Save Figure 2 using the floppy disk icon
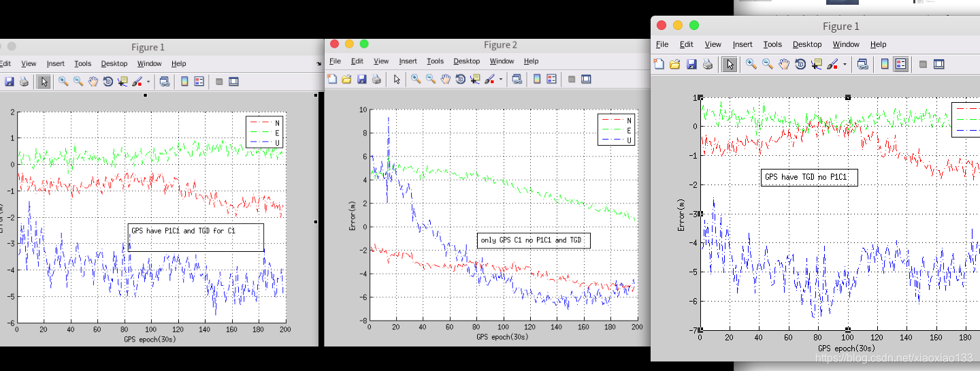980x371 pixels. pyautogui.click(x=361, y=79)
